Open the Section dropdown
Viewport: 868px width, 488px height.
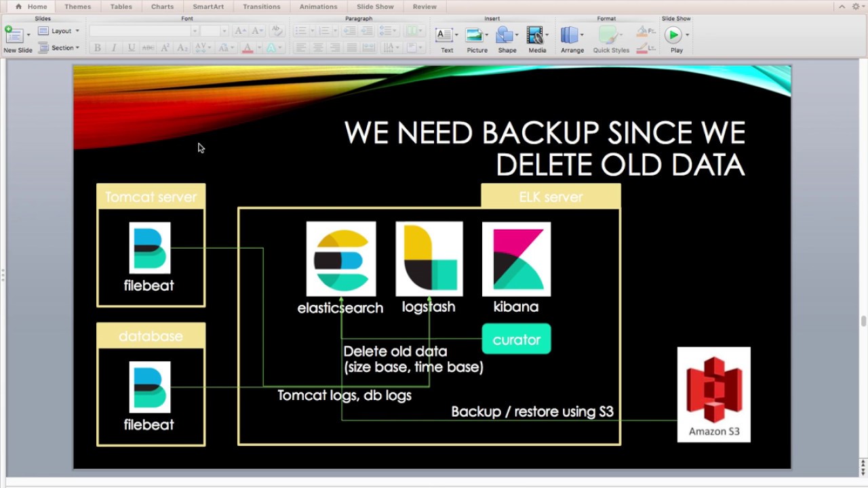(x=59, y=47)
